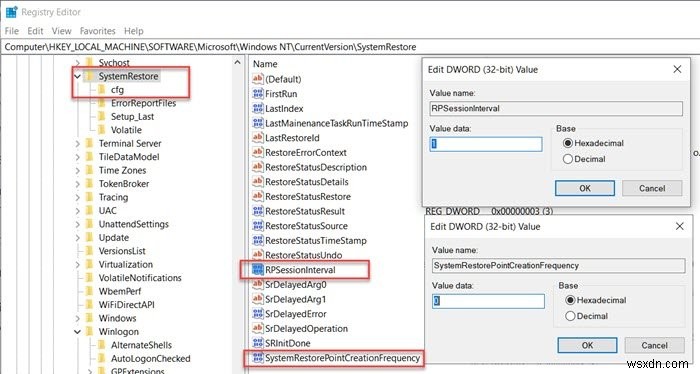This screenshot has width=700, height=374.
Task: Open the File menu
Action: click(12, 31)
